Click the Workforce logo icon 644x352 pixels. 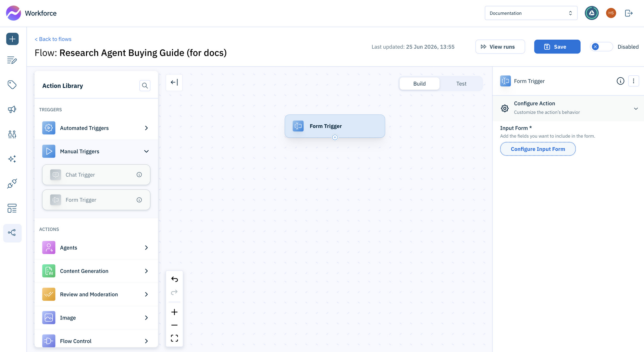[x=13, y=13]
